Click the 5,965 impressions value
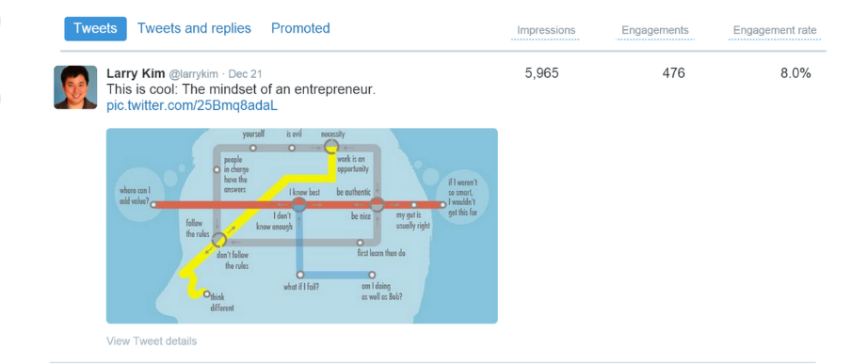 (x=541, y=73)
